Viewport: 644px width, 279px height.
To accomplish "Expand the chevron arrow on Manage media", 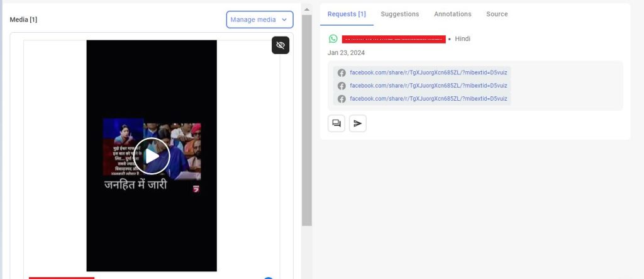I will [284, 20].
